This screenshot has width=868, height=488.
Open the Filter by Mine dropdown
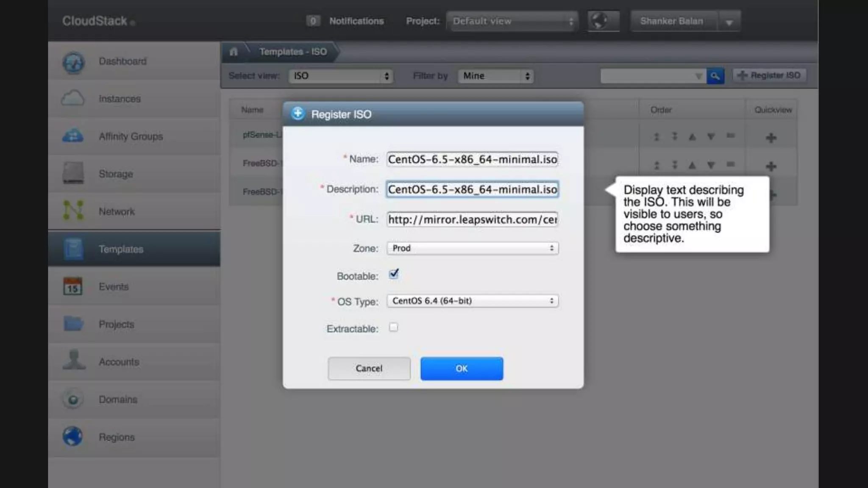(x=495, y=76)
